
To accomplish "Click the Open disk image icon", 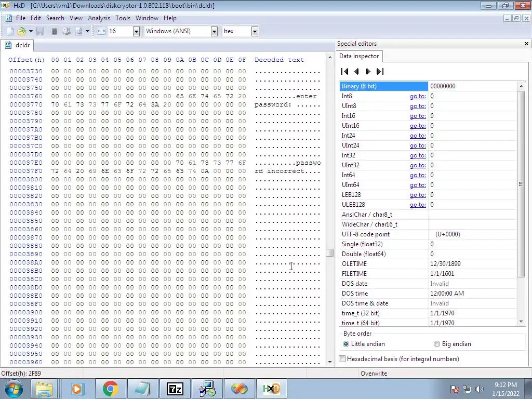I will coord(79,31).
